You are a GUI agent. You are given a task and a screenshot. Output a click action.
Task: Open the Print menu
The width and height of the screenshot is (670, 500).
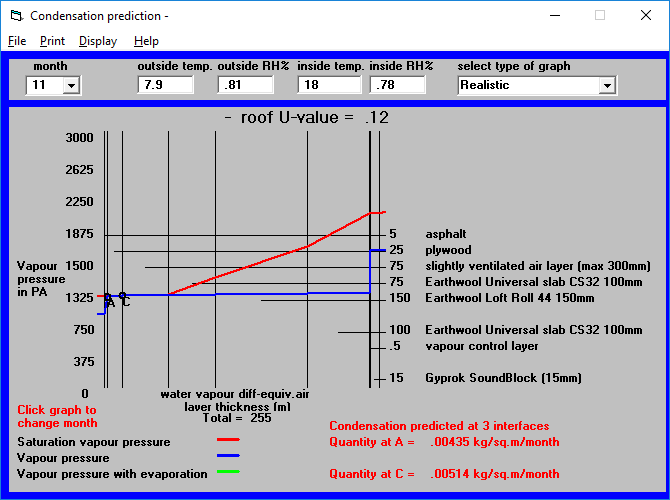[52, 41]
